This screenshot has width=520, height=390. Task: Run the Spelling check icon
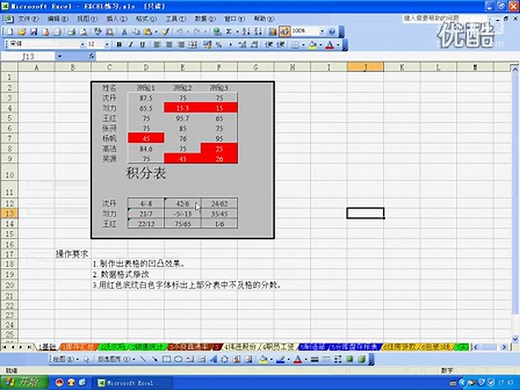[97, 32]
